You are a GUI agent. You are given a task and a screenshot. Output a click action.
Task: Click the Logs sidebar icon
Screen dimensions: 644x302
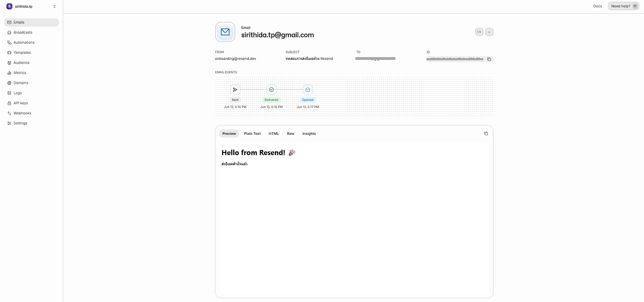click(x=9, y=93)
